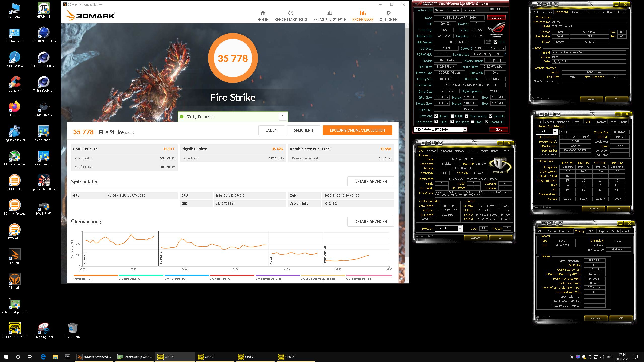Image resolution: width=644 pixels, height=362 pixels.
Task: Click the Grafiktest 2 marker in monitoring chart
Action: point(160,258)
